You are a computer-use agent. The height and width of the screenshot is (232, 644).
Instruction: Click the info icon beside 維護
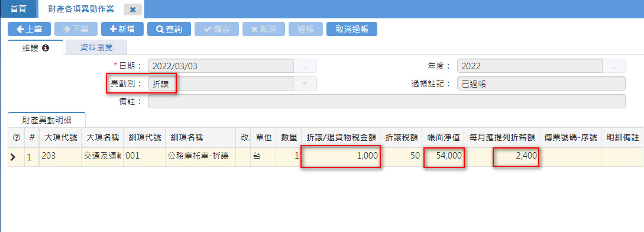click(x=46, y=48)
